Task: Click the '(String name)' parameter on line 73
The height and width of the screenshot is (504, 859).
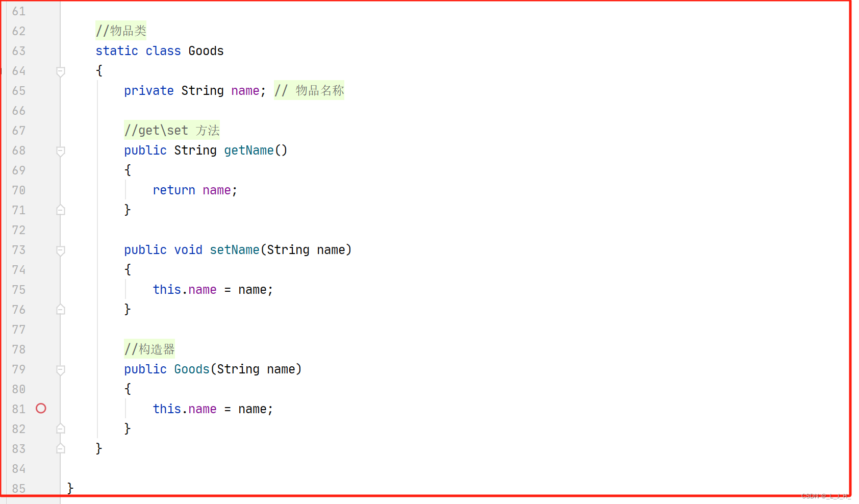Action: click(306, 250)
